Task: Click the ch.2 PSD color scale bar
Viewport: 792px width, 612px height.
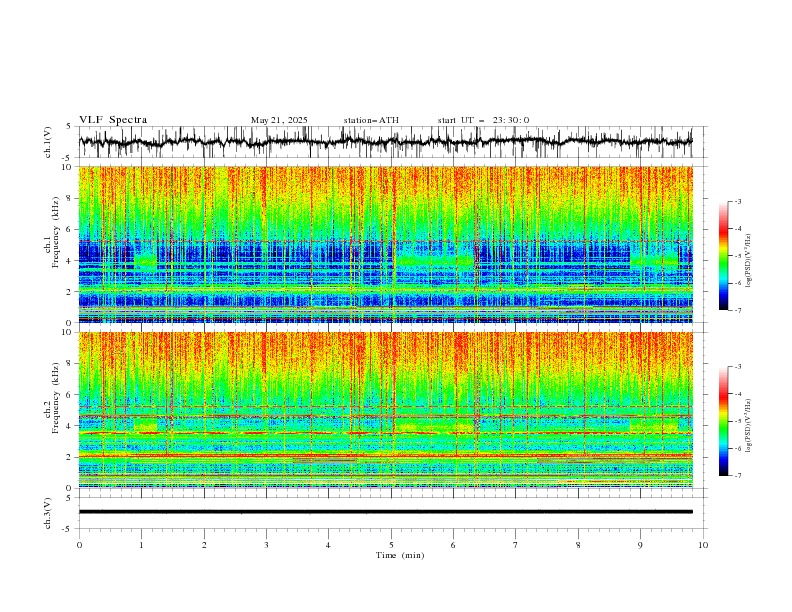Action: (x=723, y=421)
